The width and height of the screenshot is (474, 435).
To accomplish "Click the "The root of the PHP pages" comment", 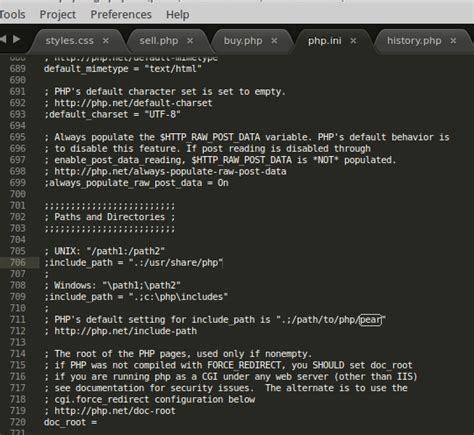I will (178, 354).
